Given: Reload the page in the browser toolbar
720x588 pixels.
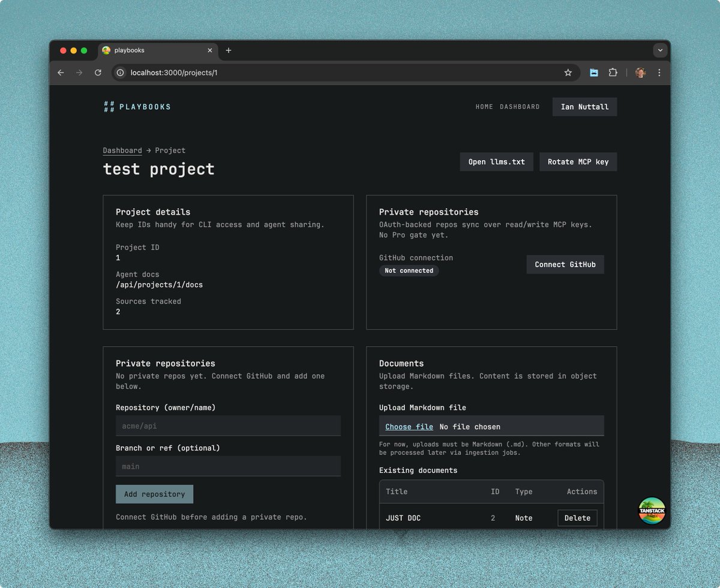Looking at the screenshot, I should click(x=98, y=73).
